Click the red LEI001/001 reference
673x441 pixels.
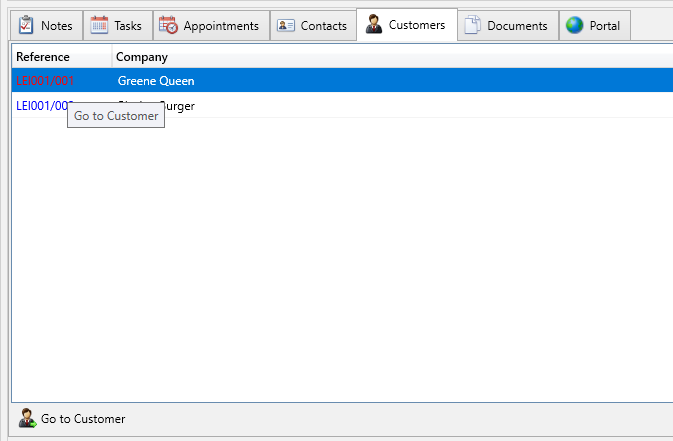[x=45, y=81]
